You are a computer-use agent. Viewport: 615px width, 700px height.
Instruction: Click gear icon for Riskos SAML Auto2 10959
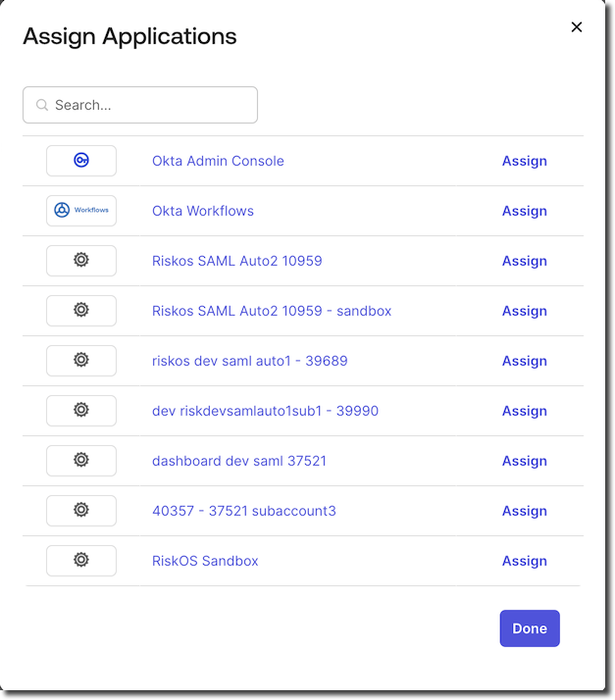[81, 260]
